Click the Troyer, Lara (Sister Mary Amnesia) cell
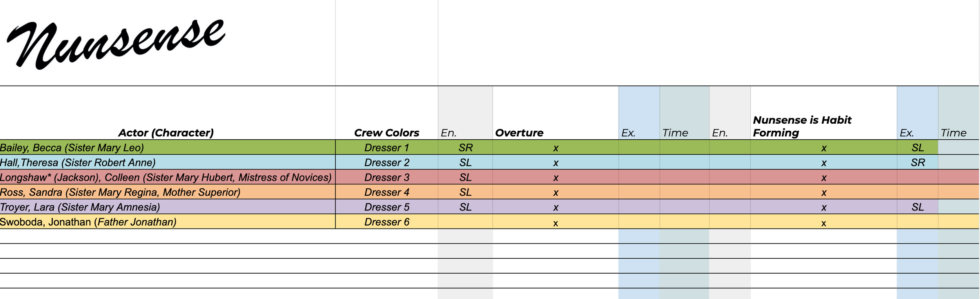 coord(167,207)
